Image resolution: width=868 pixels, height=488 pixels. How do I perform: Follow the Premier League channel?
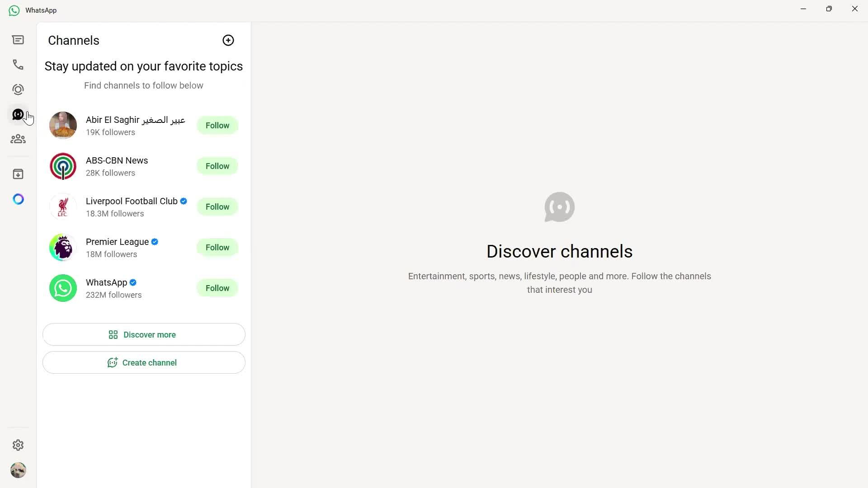click(x=217, y=247)
